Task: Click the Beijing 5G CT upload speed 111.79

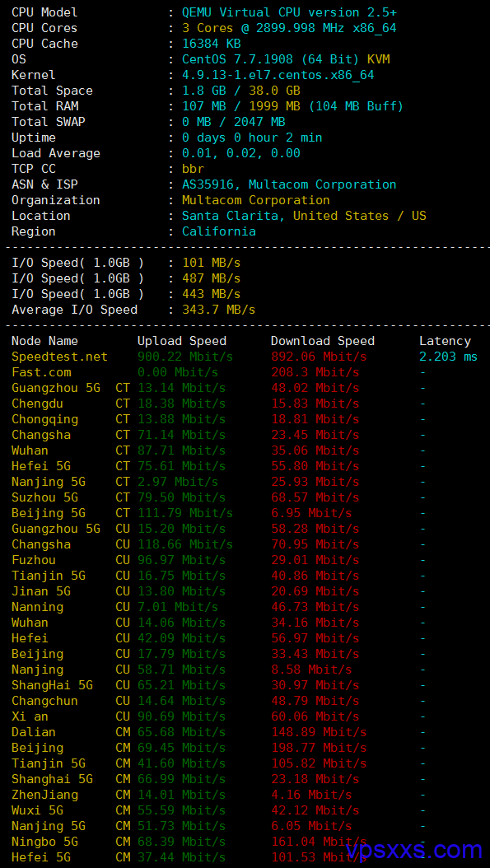Action: [x=185, y=513]
